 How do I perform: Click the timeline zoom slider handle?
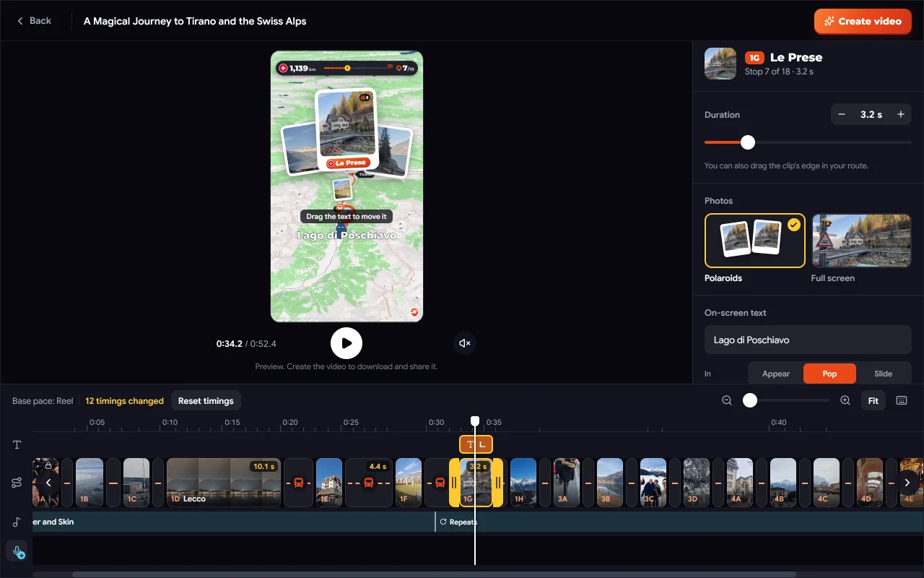pos(750,400)
